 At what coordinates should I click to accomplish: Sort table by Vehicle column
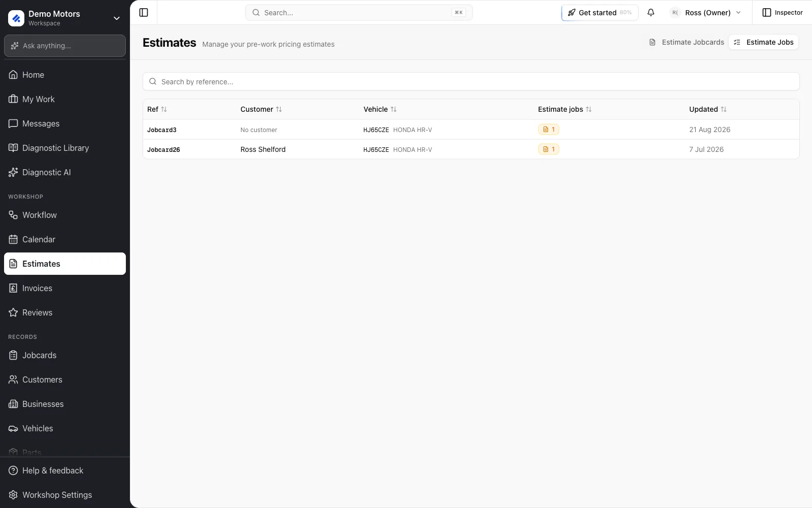coord(380,109)
